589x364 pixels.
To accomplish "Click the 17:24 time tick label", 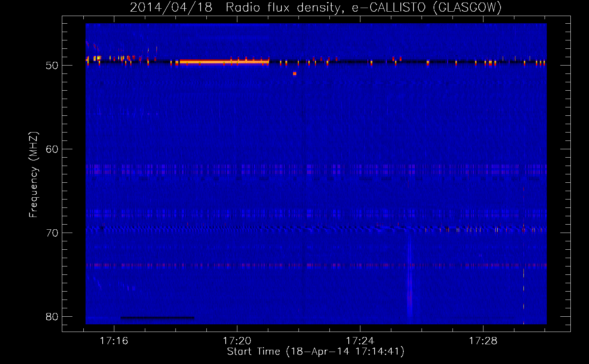I will [x=360, y=341].
